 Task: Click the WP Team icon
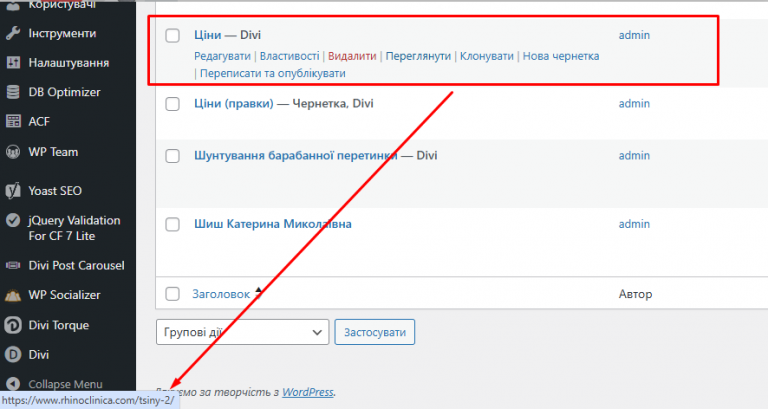[13, 152]
